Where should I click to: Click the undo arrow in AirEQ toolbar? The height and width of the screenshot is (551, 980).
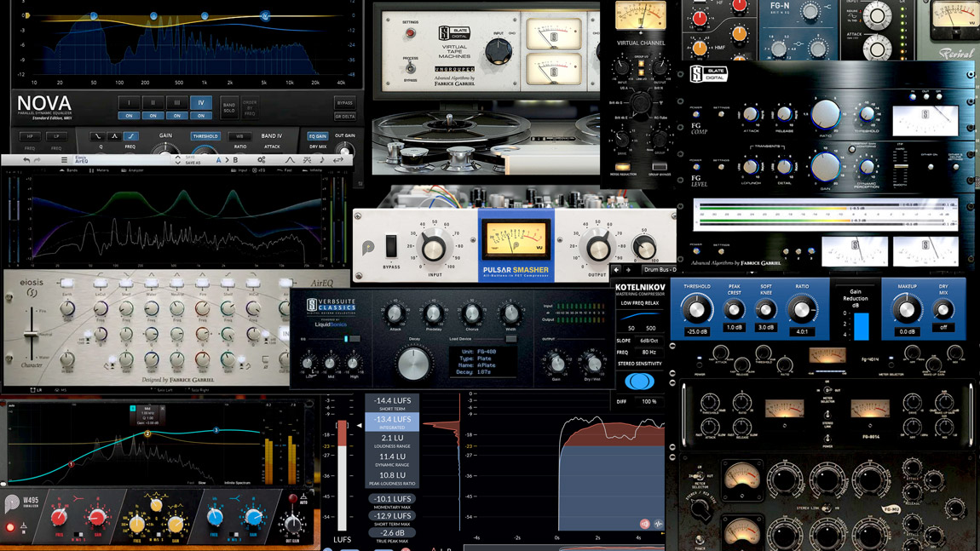26,160
